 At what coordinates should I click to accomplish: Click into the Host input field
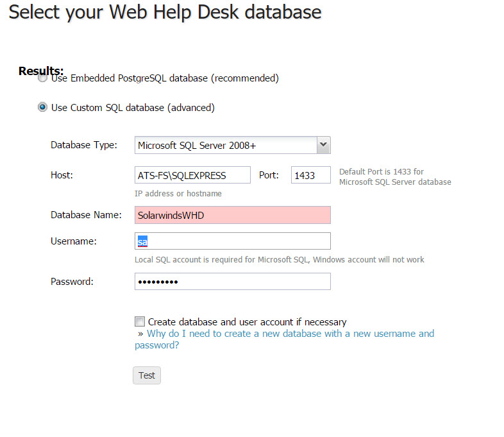pos(192,175)
